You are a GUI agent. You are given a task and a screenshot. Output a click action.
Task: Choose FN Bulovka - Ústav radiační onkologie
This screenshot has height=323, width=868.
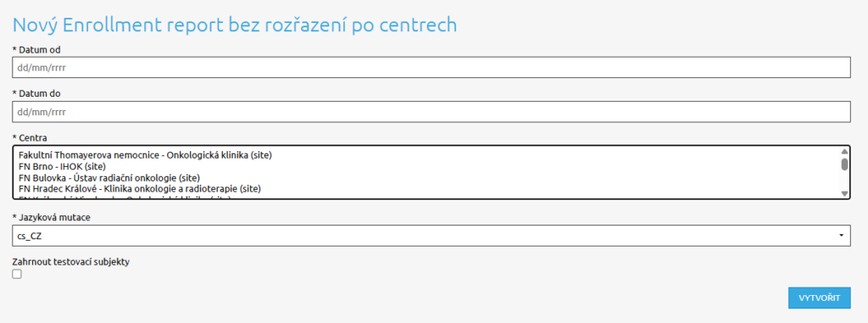[x=109, y=177]
